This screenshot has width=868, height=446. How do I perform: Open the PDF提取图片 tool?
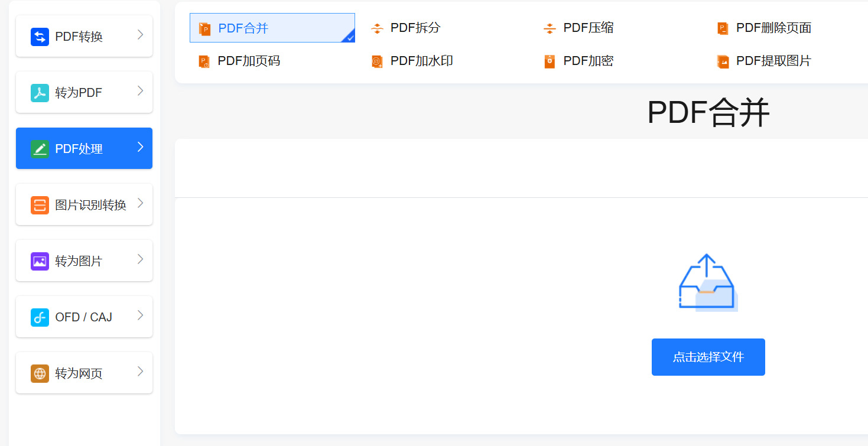click(x=773, y=61)
